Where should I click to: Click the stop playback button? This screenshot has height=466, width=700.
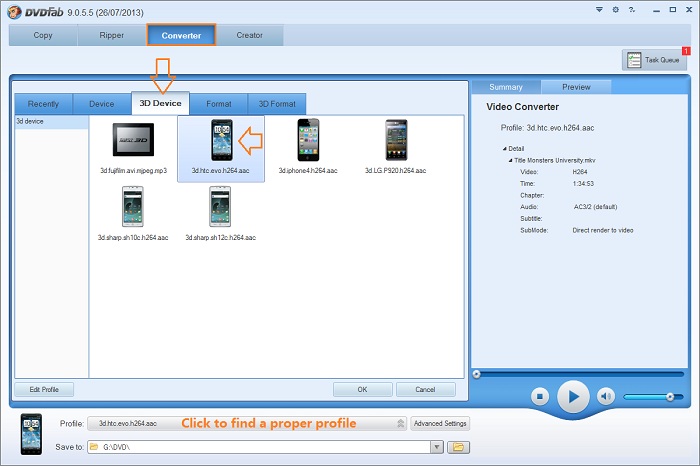coord(540,396)
